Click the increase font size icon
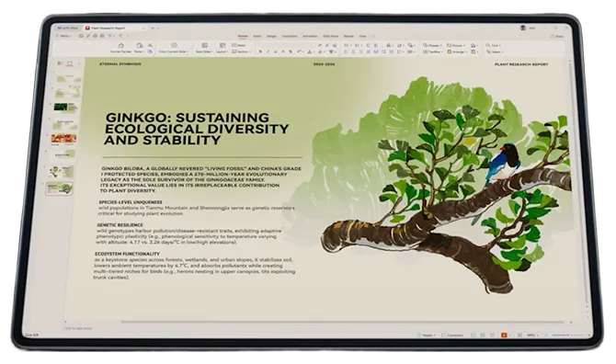This screenshot has height=364, width=616. point(319,45)
